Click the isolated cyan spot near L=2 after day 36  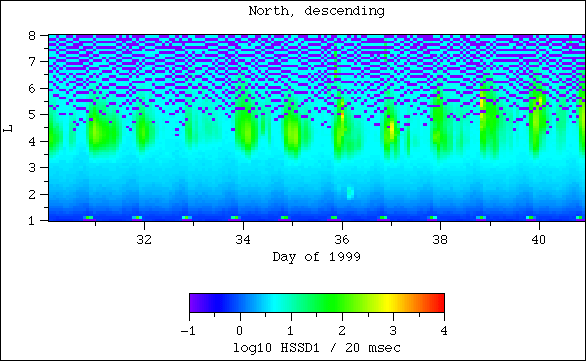point(350,193)
